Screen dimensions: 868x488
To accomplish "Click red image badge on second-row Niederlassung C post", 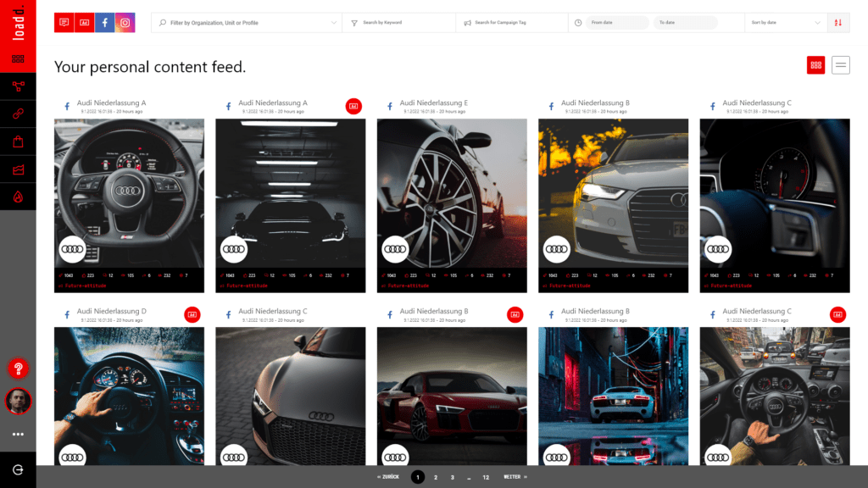I will coord(837,315).
